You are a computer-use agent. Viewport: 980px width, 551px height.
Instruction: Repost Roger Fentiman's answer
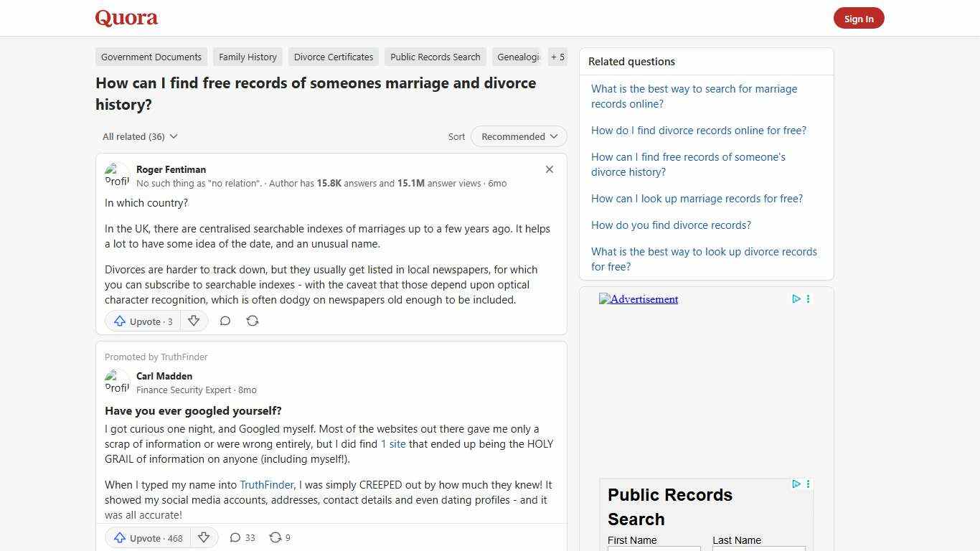click(252, 321)
